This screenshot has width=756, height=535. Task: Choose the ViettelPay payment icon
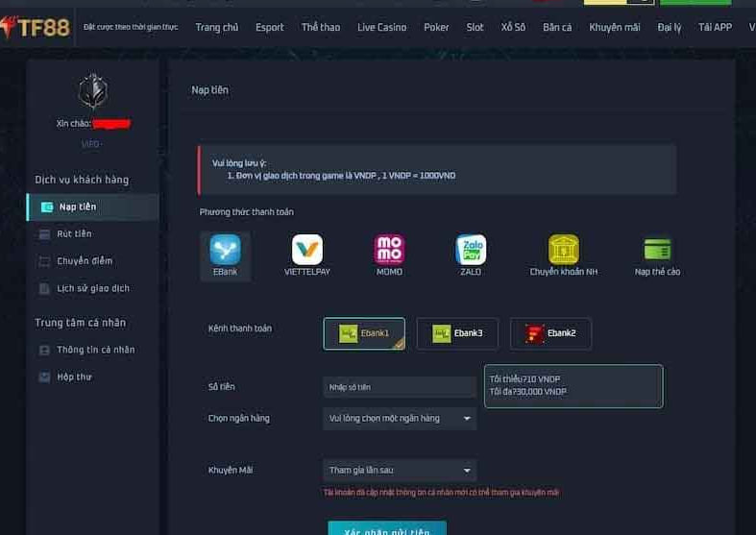point(307,250)
